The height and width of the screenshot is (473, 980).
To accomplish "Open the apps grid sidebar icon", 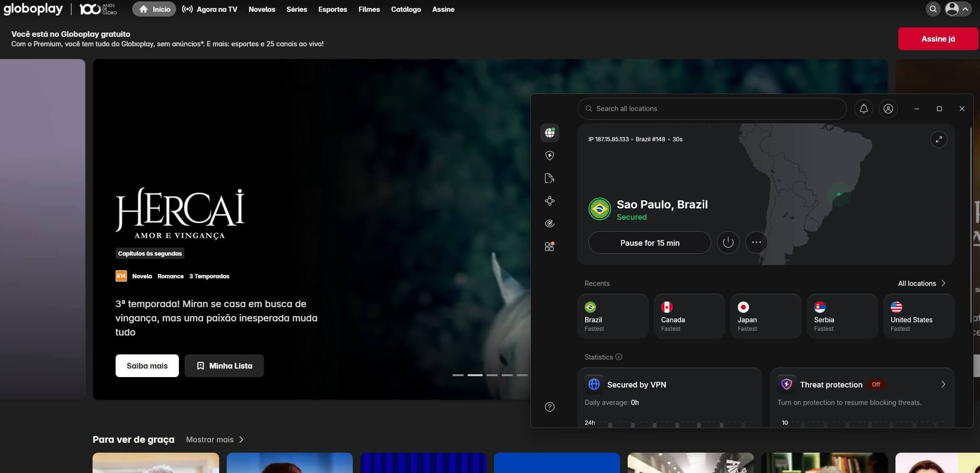I will 549,246.
